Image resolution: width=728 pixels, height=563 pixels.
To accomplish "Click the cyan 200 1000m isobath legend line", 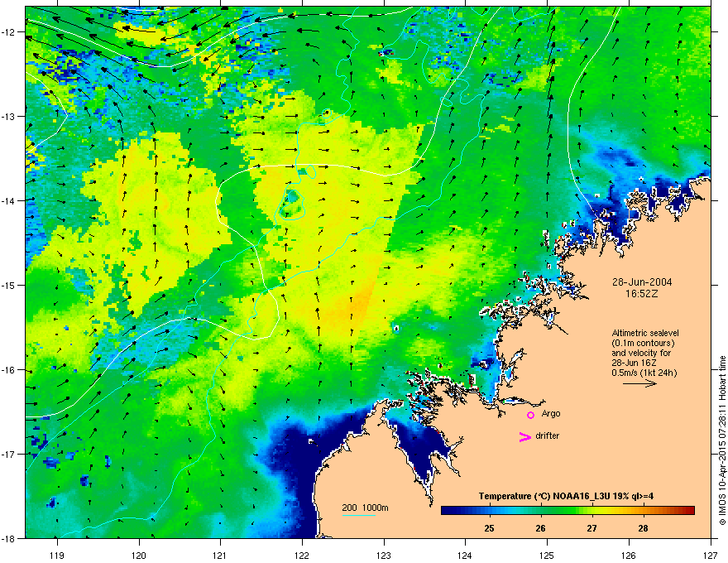I will click(x=358, y=515).
